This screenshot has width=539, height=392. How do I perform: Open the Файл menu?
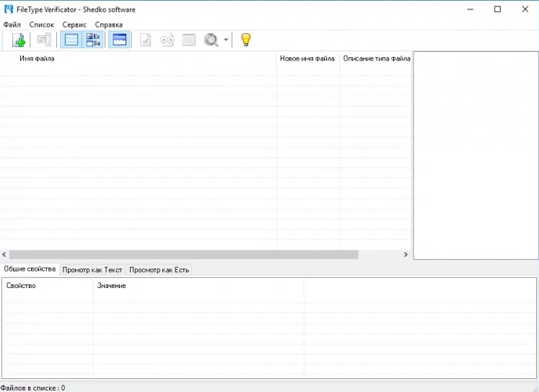coord(12,25)
